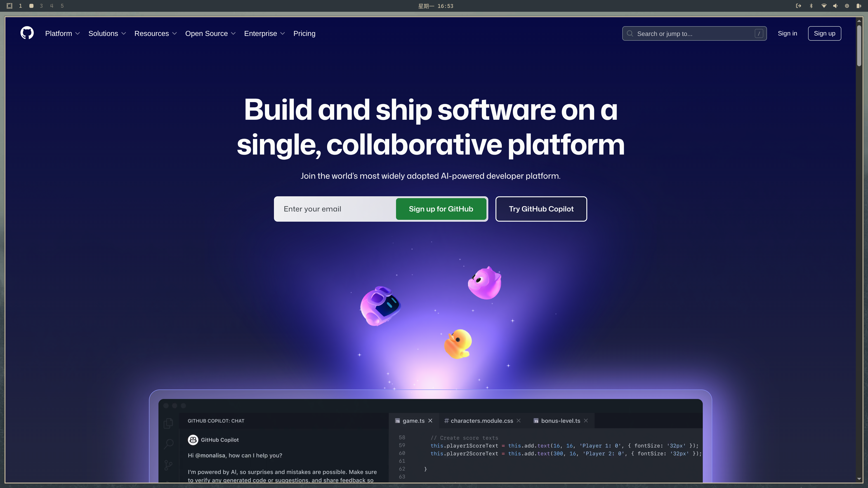Expand the Enterprise menu

264,33
